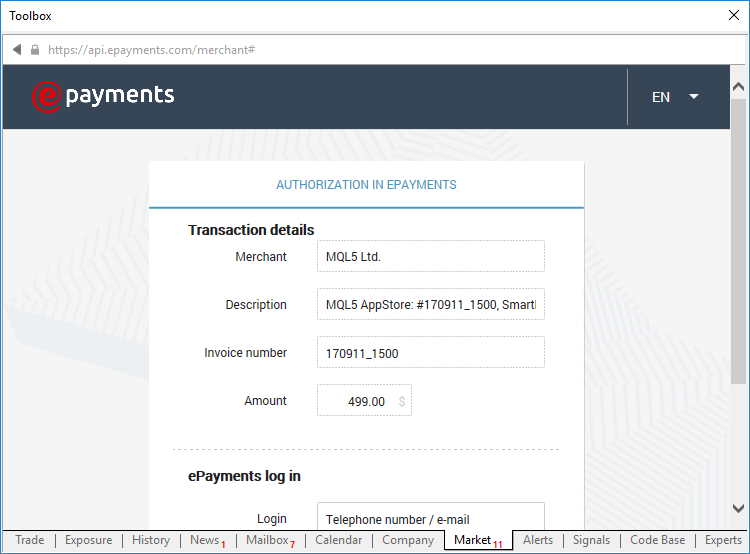Viewport: 750px width, 554px height.
Task: Switch to the Calendar tab
Action: (338, 540)
